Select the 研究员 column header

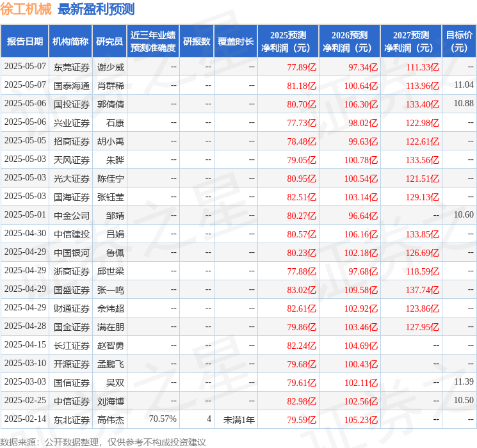coord(109,42)
